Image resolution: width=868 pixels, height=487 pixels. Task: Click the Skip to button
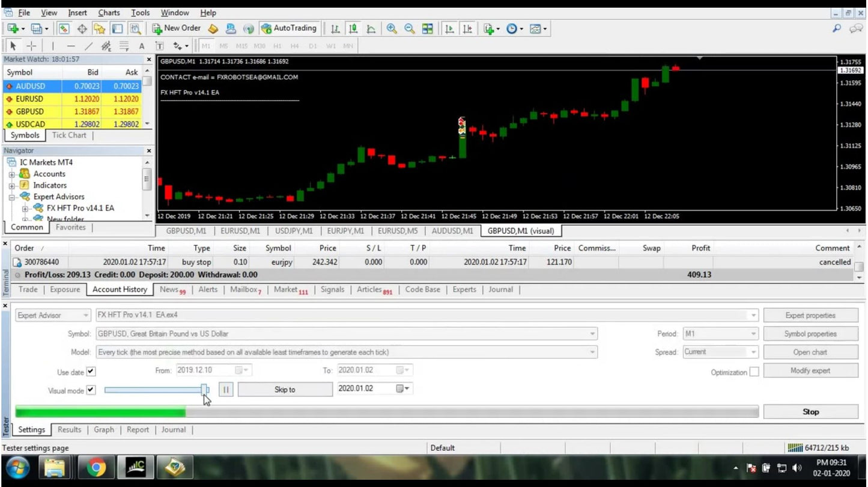point(285,390)
